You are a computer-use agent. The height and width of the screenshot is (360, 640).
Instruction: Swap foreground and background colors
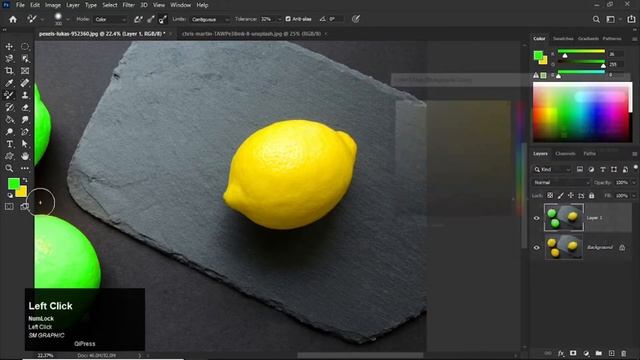(x=25, y=180)
